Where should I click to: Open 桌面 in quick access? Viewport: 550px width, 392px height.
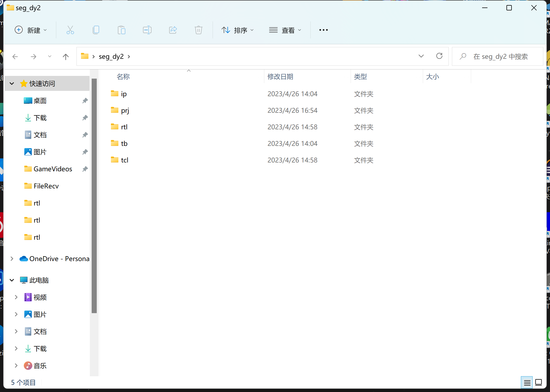(x=40, y=101)
